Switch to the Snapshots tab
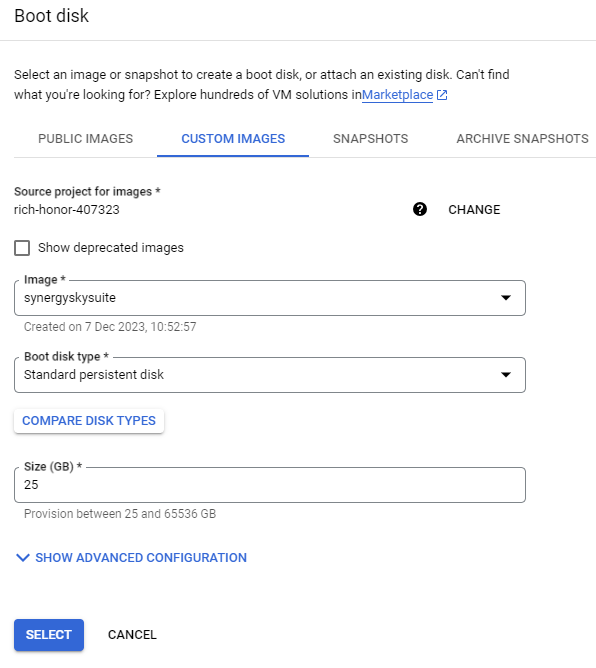This screenshot has height=668, width=596. (x=371, y=139)
